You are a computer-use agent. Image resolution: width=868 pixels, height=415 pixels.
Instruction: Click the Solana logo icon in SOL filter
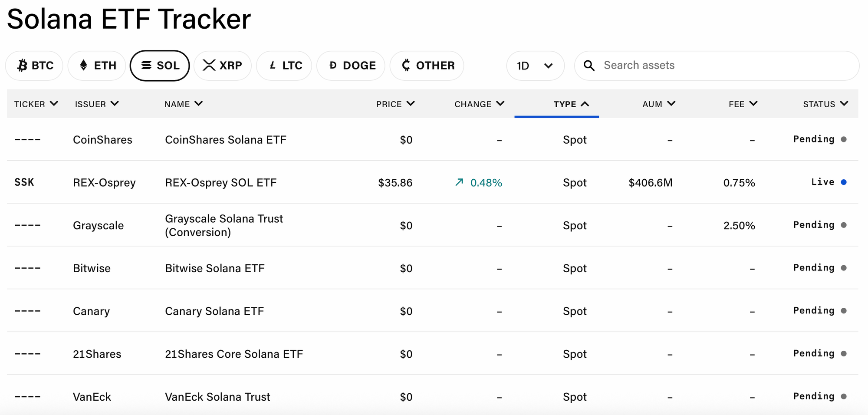(147, 66)
